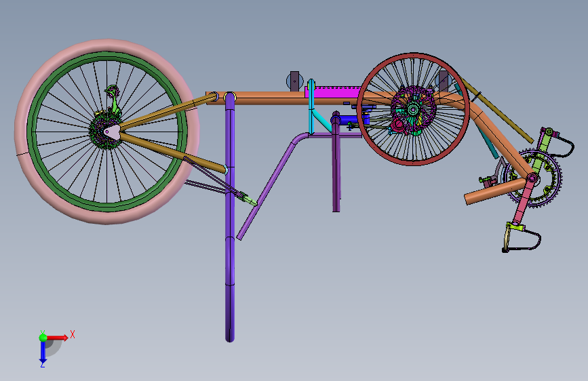Select the black strap of the bottom pedal
The height and width of the screenshot is (381, 588).
click(x=526, y=241)
